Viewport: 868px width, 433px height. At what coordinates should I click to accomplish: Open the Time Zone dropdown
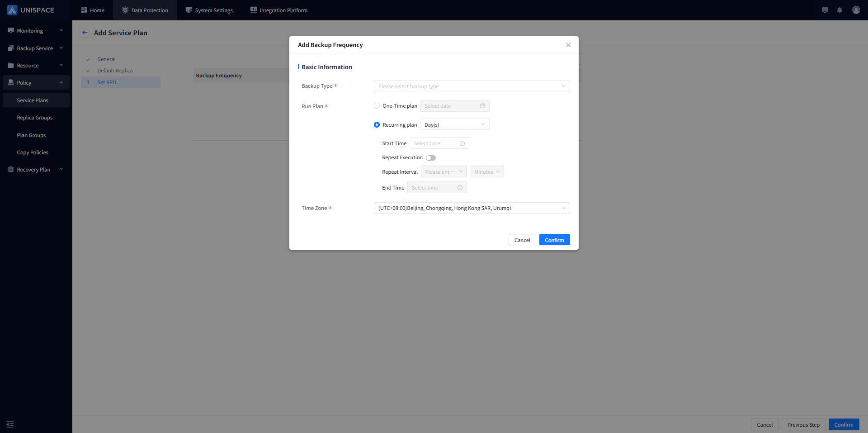point(472,208)
